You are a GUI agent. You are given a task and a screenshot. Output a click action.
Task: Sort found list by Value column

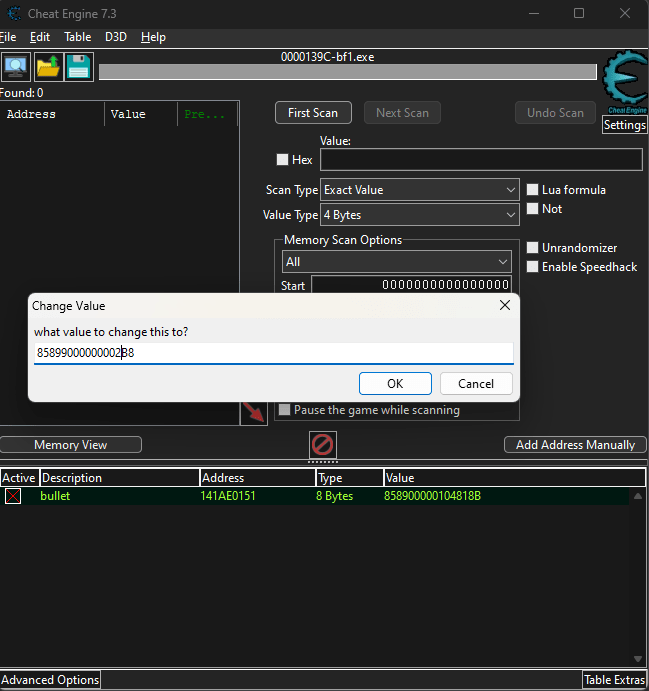coord(141,114)
